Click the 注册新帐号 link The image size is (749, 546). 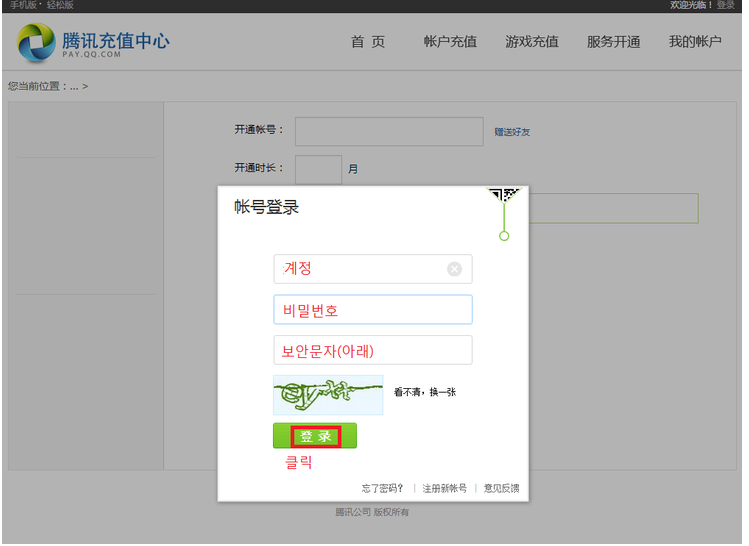point(444,488)
